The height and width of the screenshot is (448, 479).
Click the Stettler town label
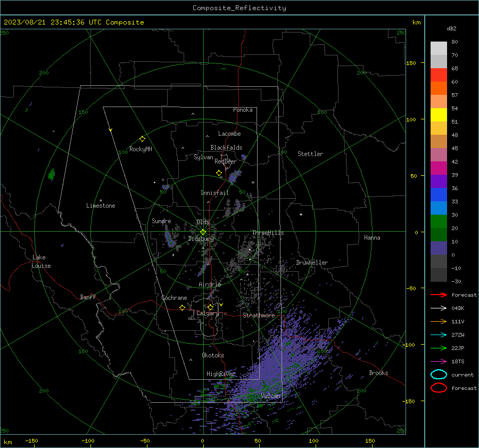pyautogui.click(x=310, y=154)
